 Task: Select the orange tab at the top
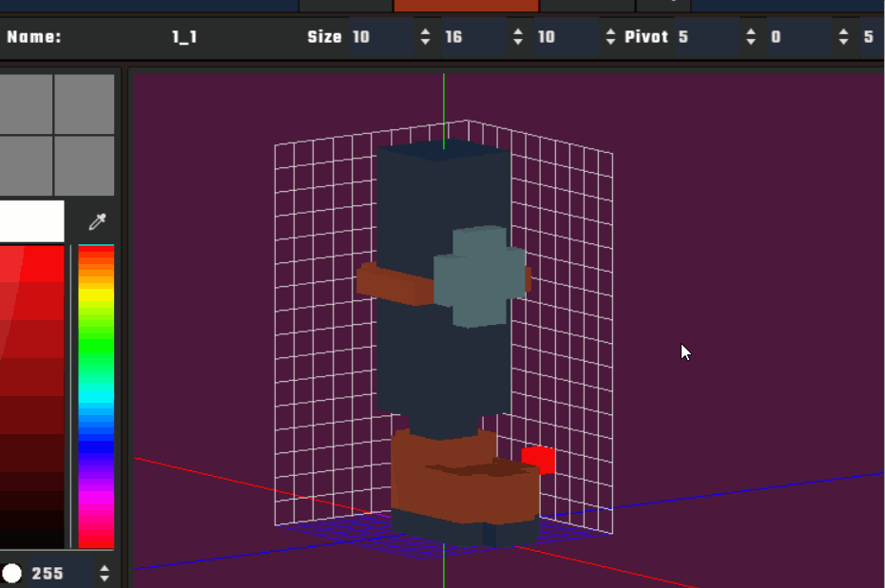pos(466,6)
